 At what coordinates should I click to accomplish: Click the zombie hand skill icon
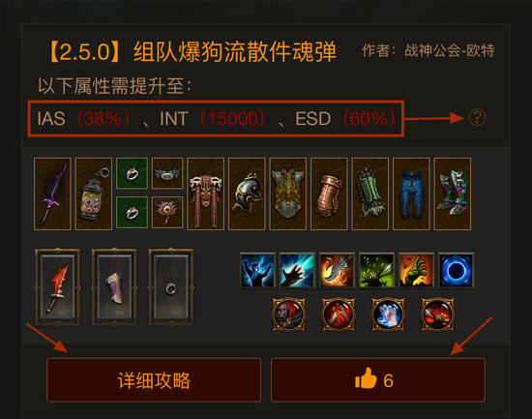[416, 270]
